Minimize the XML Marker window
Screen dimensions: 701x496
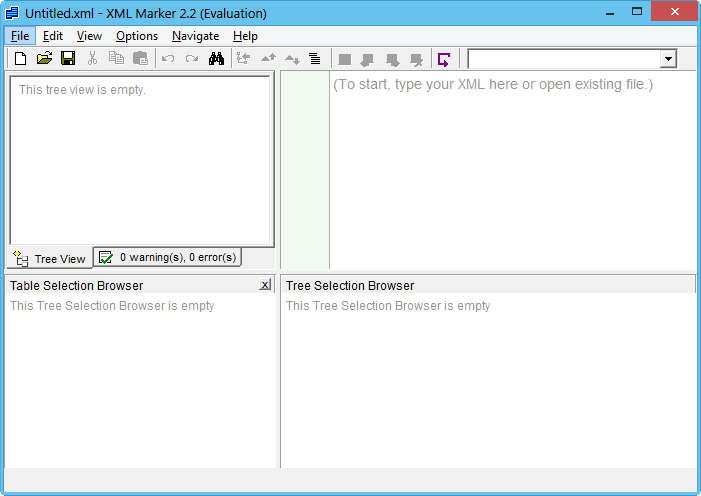610,12
